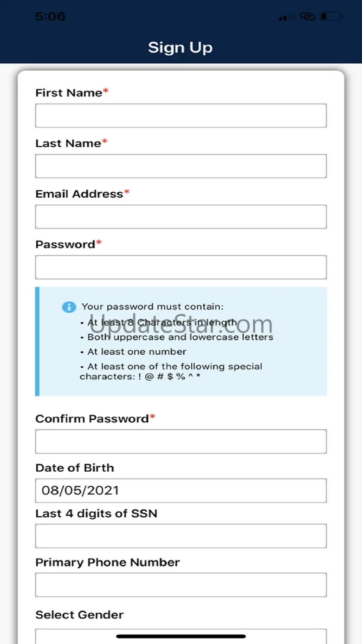Image resolution: width=362 pixels, height=644 pixels.
Task: Click the Confirm Password field
Action: (181, 442)
